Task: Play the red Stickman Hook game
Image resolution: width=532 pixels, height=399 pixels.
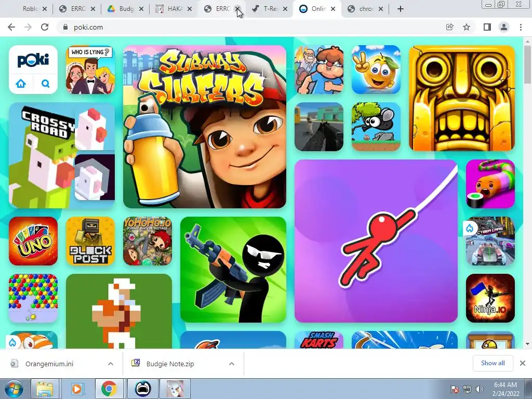Action: [376, 241]
